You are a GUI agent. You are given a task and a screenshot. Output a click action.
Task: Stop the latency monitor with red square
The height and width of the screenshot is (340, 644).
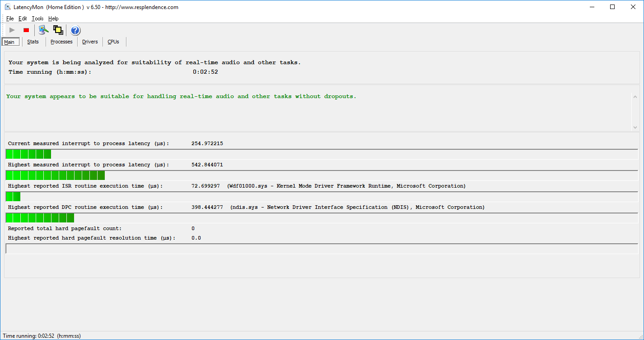[26, 30]
